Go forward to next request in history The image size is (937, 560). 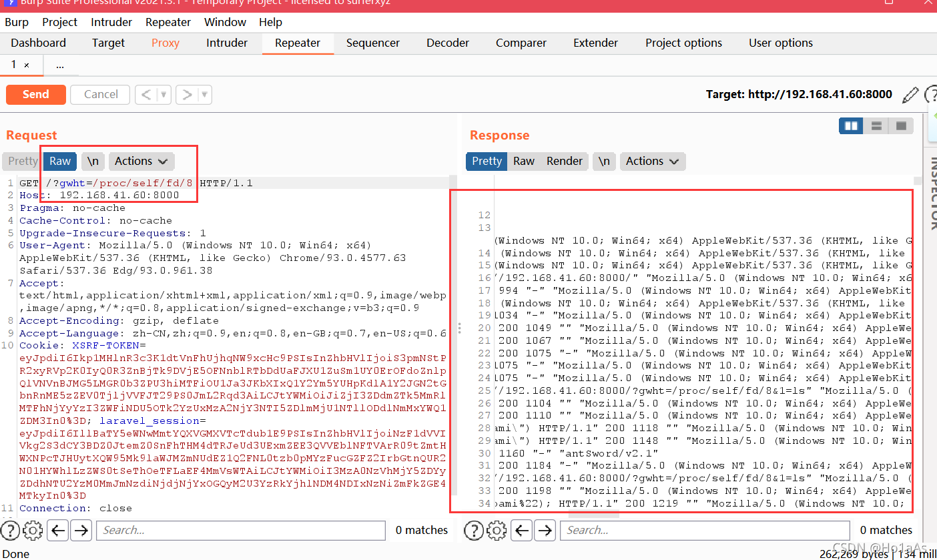tap(187, 95)
